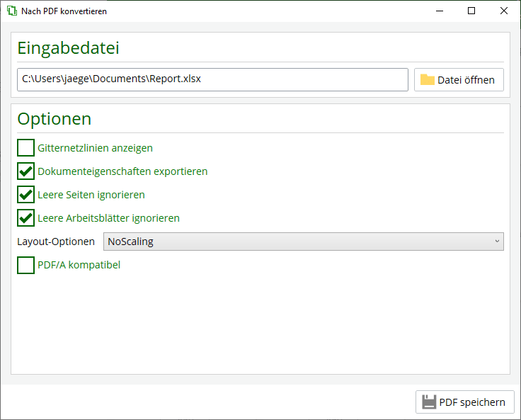521x420 pixels.
Task: Click the chevron arrow of Layout-Optionen combo box
Action: 497,242
